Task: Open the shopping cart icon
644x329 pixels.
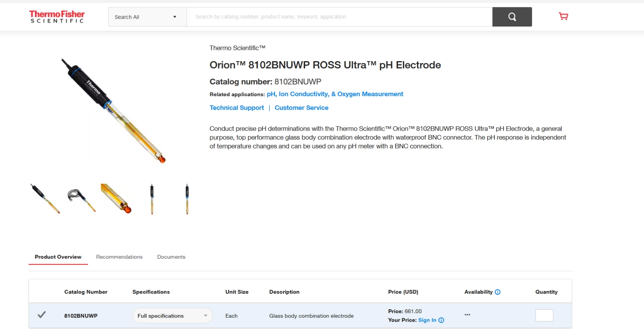Action: 563,16
